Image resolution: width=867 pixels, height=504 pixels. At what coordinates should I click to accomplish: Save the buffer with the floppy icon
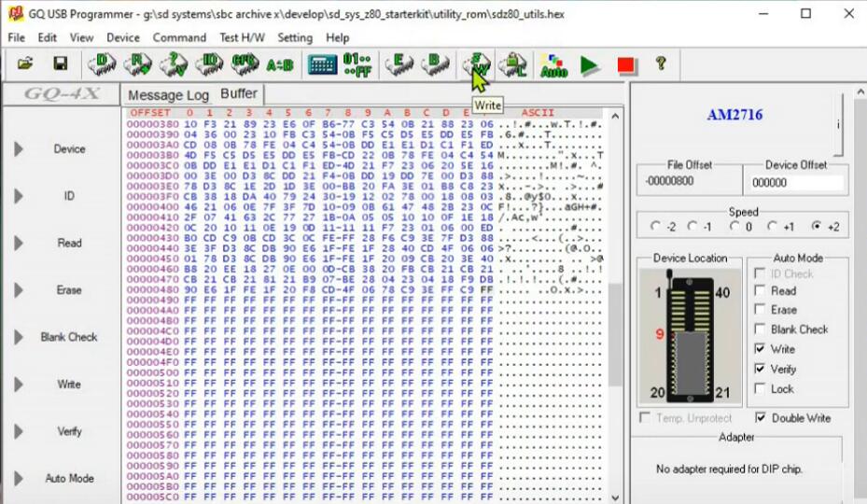61,64
